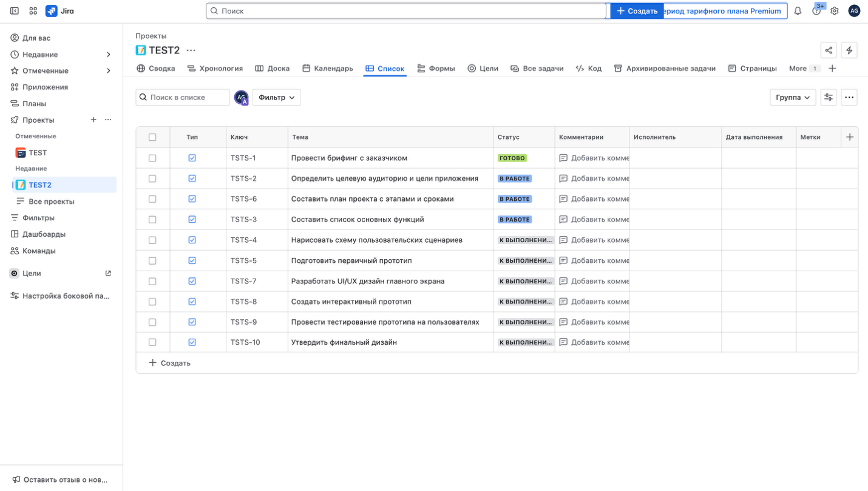
Task: Add a new column with plus icon
Action: (x=849, y=137)
